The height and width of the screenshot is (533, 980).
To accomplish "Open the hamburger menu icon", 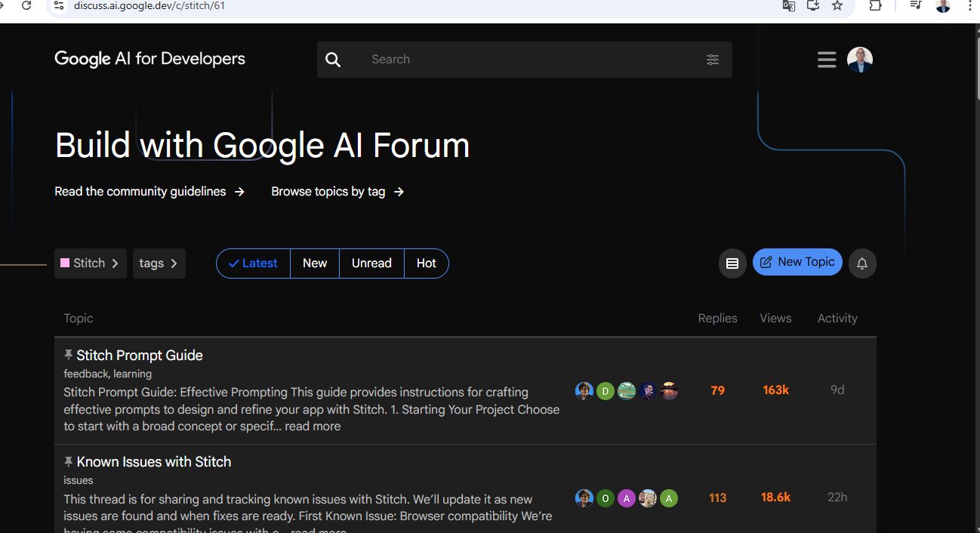I will coord(827,60).
